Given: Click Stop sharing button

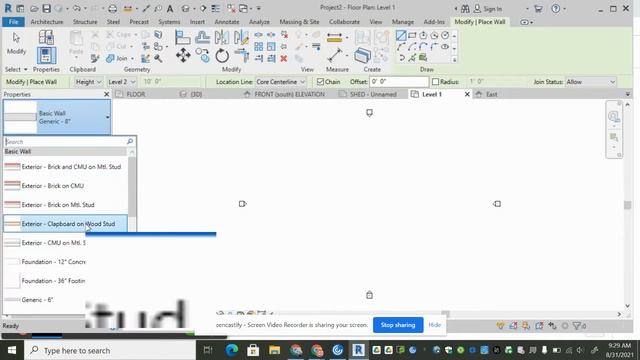Looking at the screenshot, I should [398, 325].
